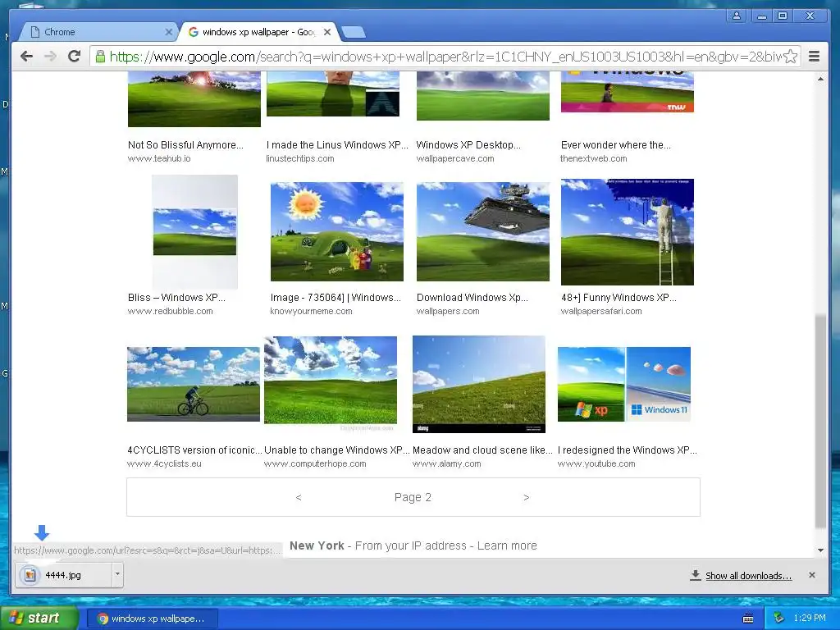This screenshot has height=630, width=840.
Task: Click 'Show all downloads...' link
Action: tap(748, 575)
